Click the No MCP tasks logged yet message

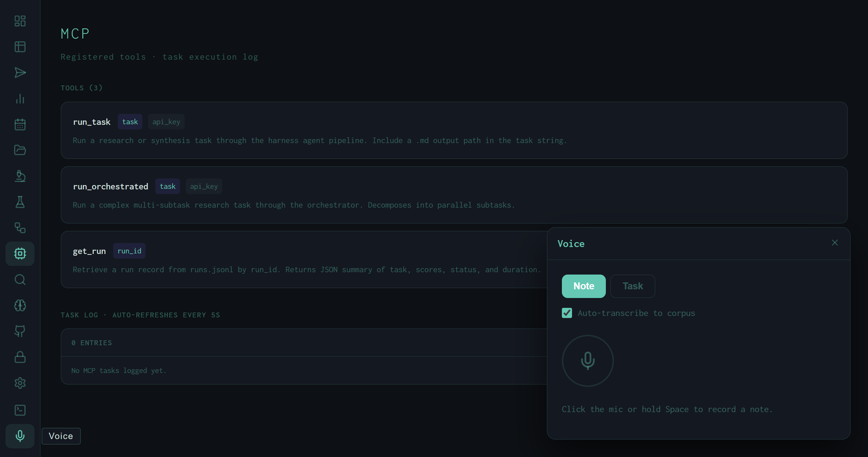pyautogui.click(x=119, y=370)
